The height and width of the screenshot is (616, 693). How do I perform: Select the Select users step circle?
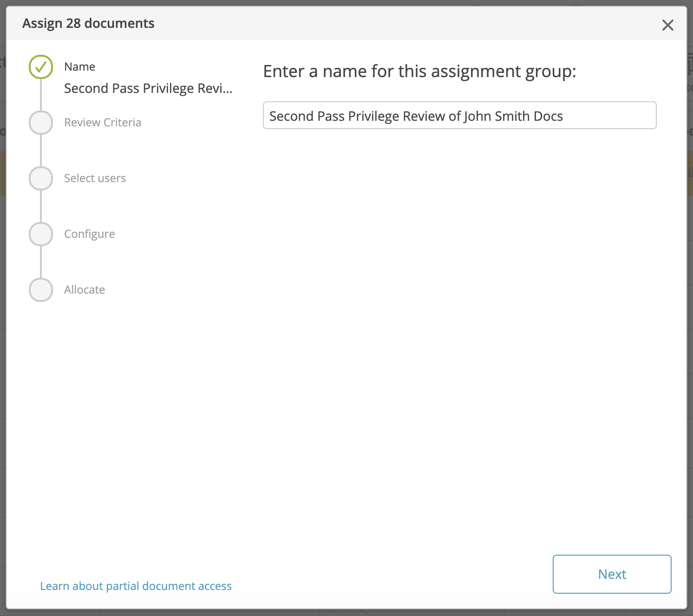40,178
